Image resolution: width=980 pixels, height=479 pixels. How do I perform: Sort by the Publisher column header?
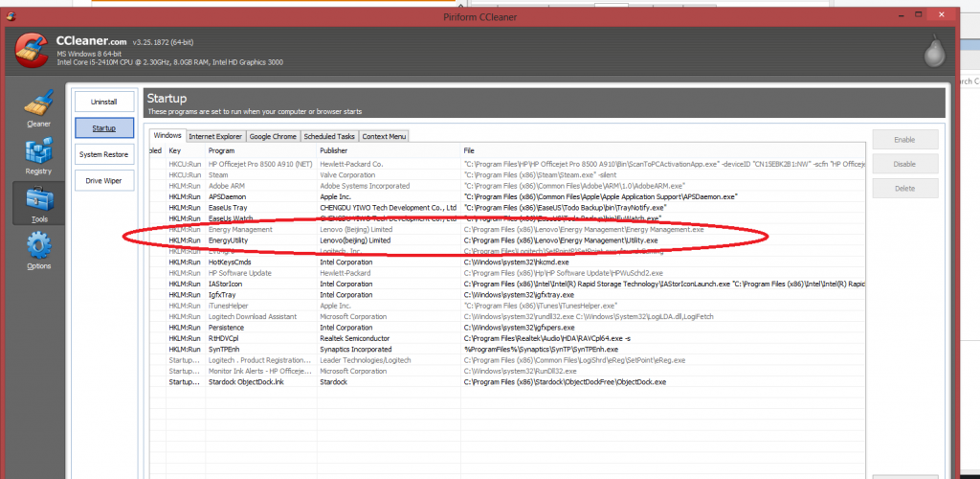tap(389, 150)
